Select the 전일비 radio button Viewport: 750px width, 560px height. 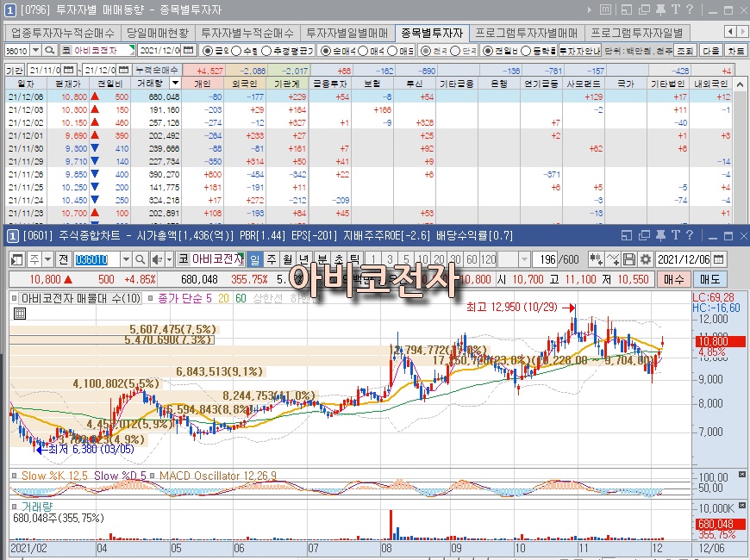pos(487,50)
